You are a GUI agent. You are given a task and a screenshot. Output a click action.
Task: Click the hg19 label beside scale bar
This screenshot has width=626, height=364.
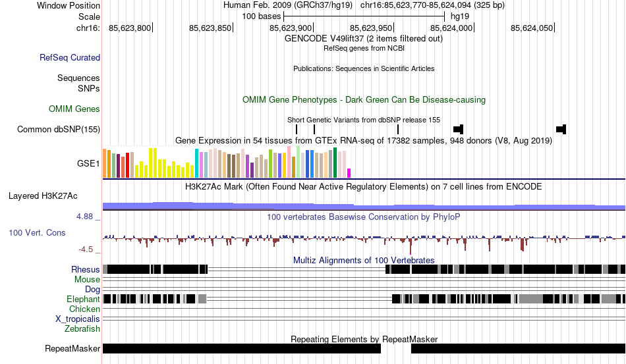[x=460, y=16]
